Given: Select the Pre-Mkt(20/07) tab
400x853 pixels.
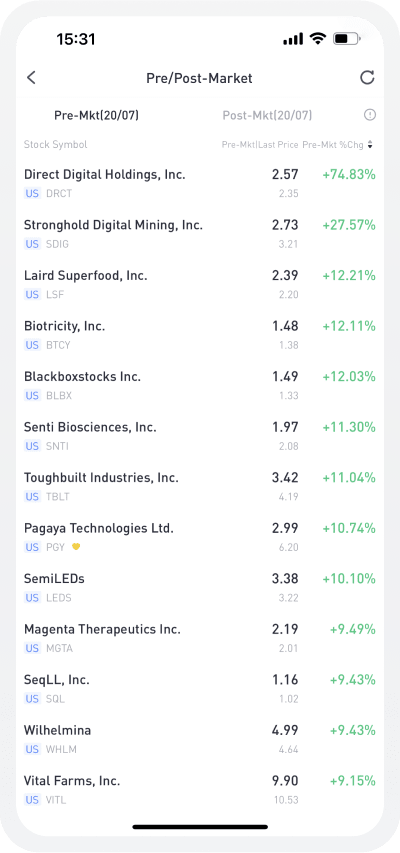Looking at the screenshot, I should click(x=96, y=115).
